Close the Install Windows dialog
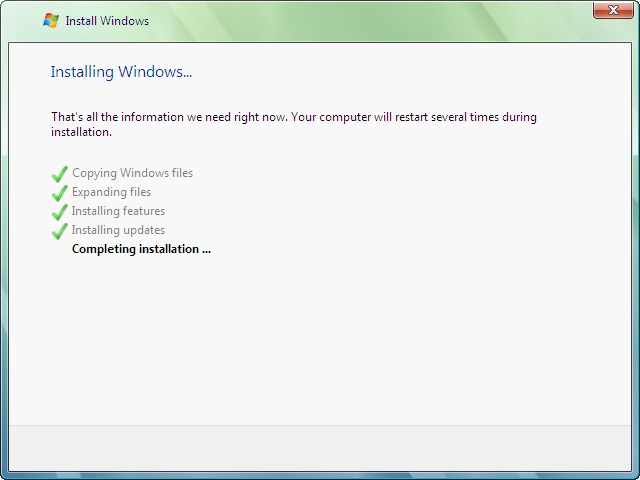This screenshot has height=480, width=640. [x=613, y=10]
